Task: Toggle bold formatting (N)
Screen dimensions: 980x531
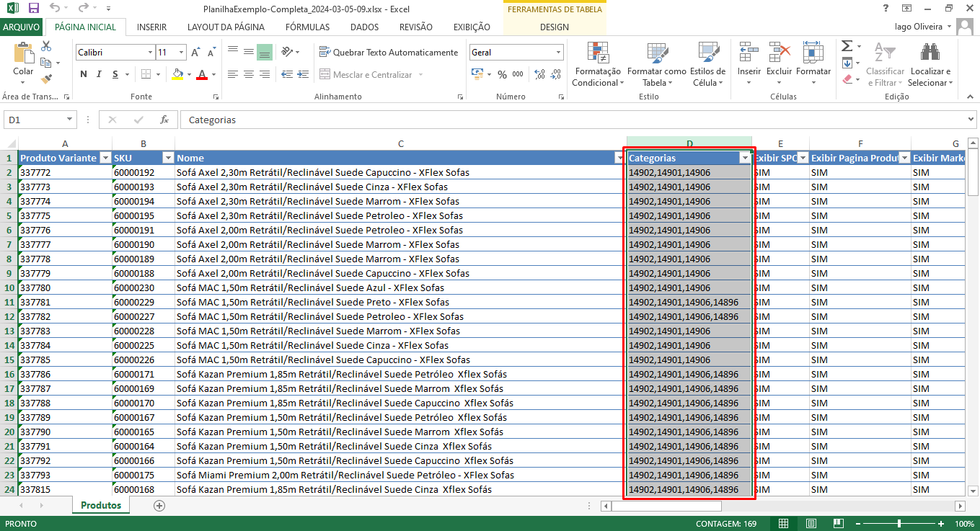Action: coord(84,74)
